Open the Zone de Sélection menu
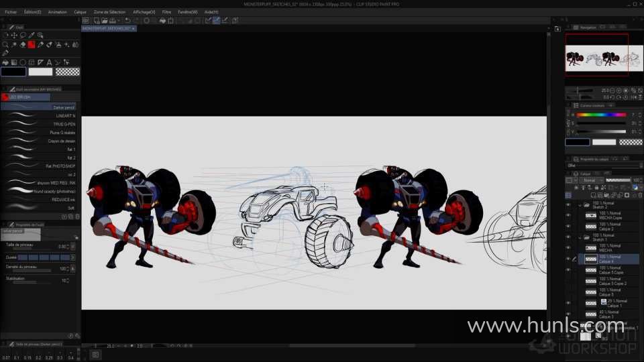The width and height of the screenshot is (644, 362). pos(109,12)
